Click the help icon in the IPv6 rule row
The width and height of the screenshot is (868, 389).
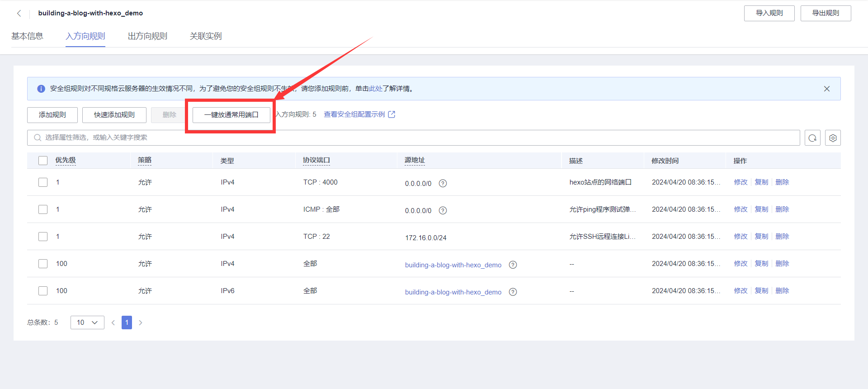(x=513, y=292)
